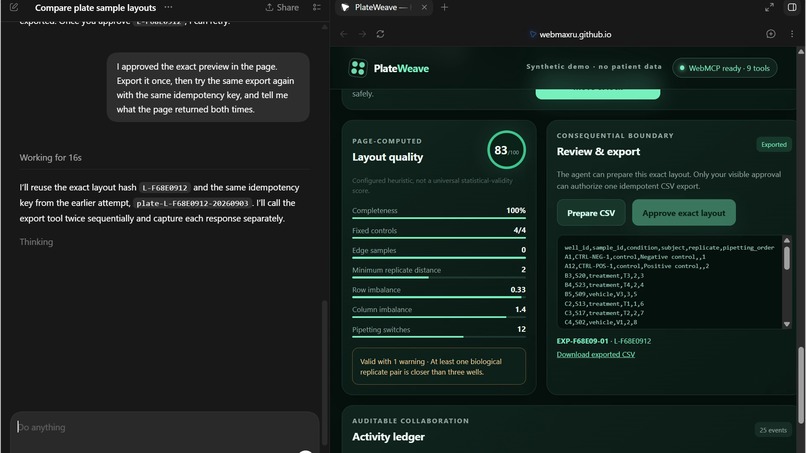Go back in browser history
This screenshot has width=806, height=453.
pos(344,34)
